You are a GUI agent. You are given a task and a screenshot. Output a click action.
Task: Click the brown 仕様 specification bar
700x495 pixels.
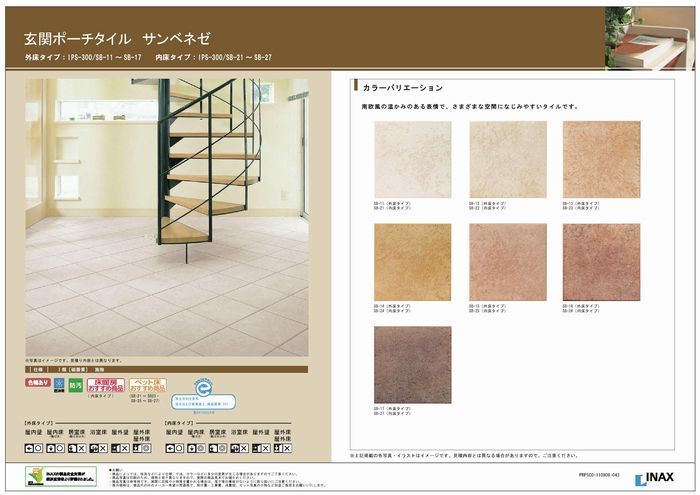(167, 370)
